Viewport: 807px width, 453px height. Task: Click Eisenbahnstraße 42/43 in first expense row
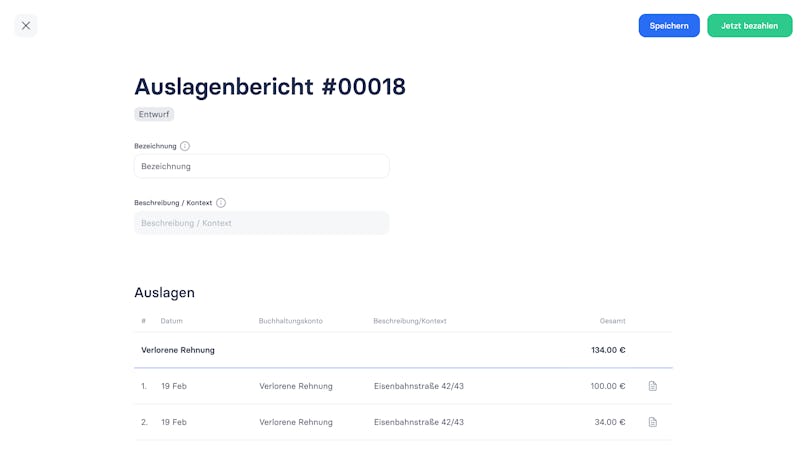pyautogui.click(x=419, y=386)
